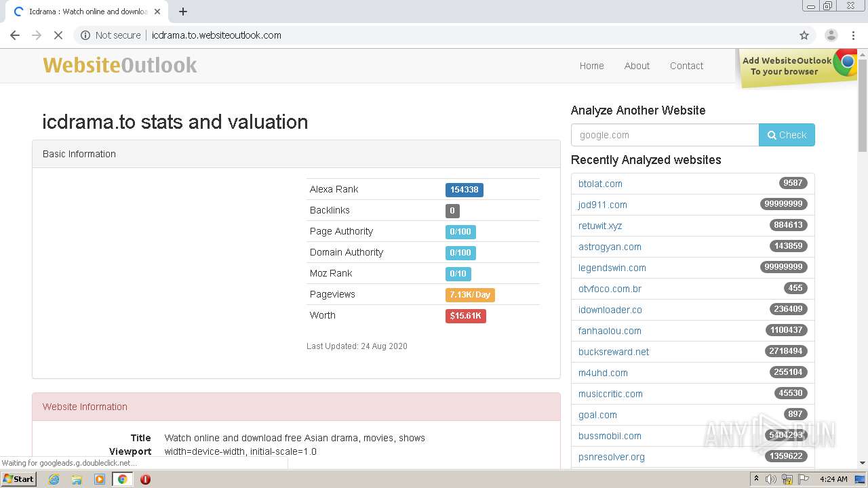Open the red Opera taskbar icon
The height and width of the screenshot is (488, 868).
click(145, 479)
